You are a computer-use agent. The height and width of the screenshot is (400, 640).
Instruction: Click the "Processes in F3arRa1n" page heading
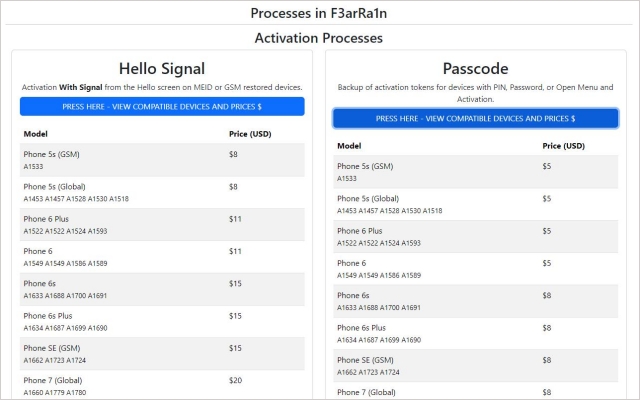point(319,13)
